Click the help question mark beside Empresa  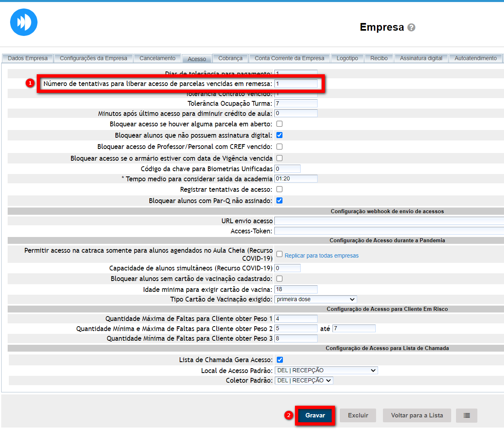411,27
